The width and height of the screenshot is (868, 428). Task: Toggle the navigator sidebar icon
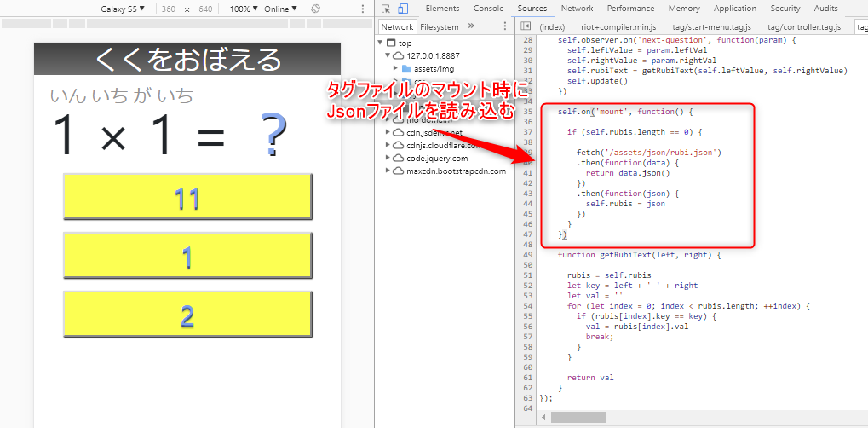[526, 26]
